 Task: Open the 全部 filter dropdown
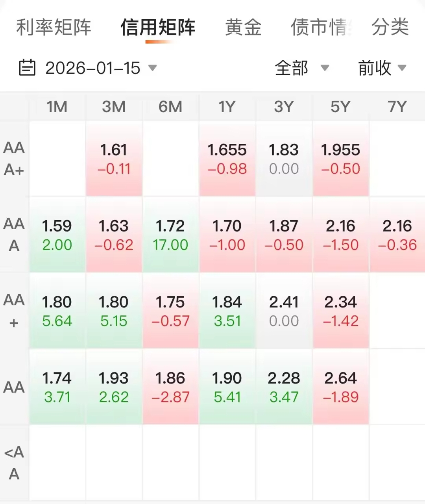(301, 68)
